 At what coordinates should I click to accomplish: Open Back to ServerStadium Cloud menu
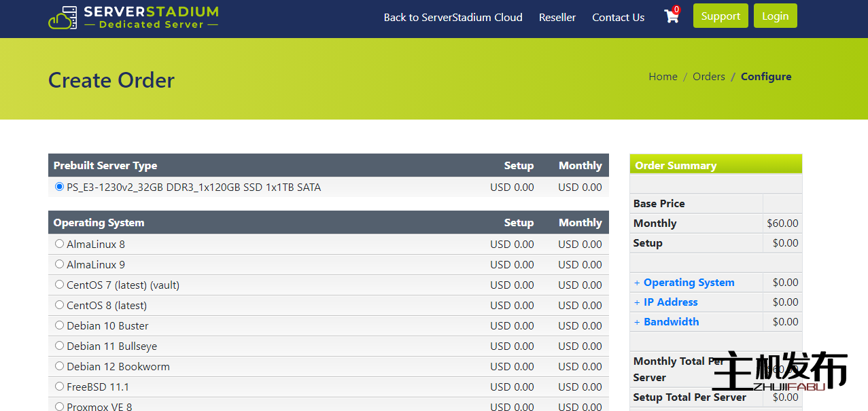coord(453,18)
